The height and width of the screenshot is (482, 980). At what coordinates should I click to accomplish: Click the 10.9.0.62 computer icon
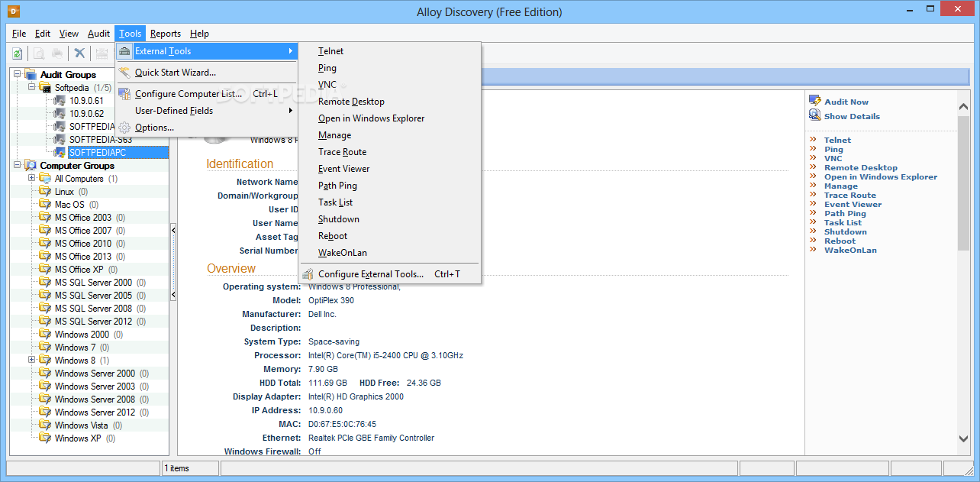click(60, 114)
